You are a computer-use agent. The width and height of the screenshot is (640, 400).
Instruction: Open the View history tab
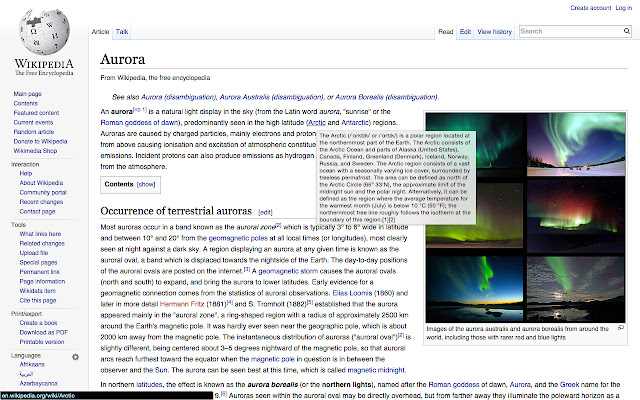[x=495, y=31]
